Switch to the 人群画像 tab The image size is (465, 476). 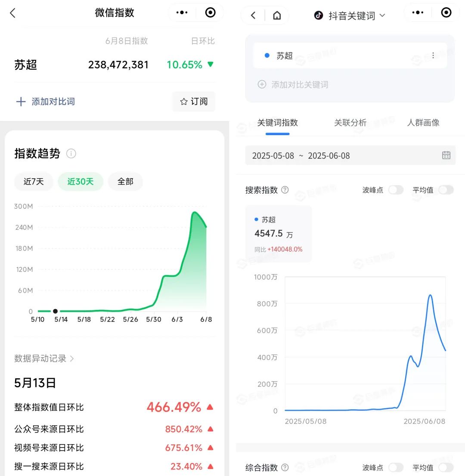pos(423,123)
